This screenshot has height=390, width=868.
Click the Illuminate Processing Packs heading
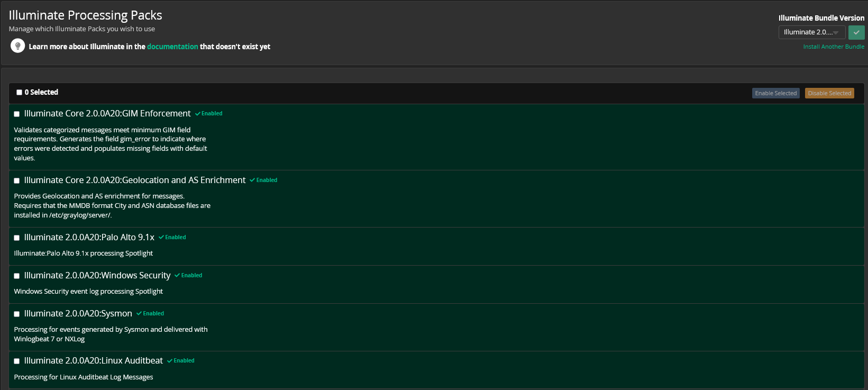[85, 15]
